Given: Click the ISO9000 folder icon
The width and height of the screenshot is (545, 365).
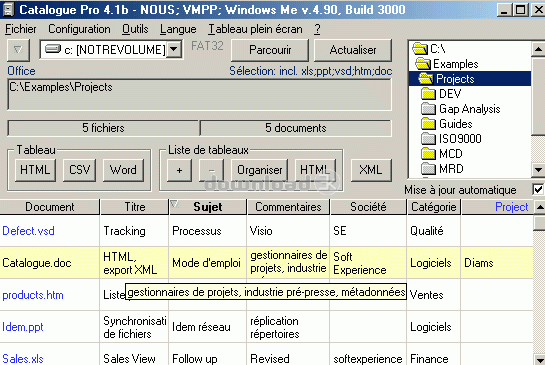Looking at the screenshot, I should coord(428,139).
